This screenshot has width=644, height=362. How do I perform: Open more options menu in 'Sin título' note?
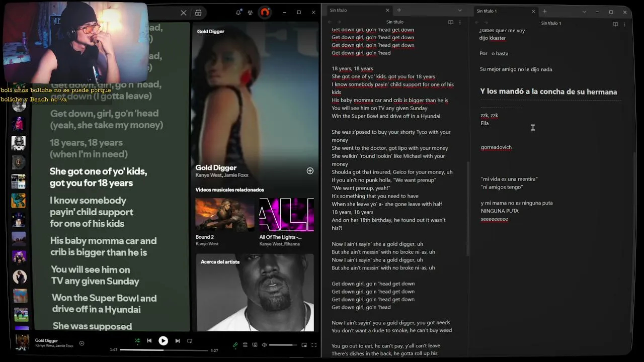pyautogui.click(x=460, y=22)
